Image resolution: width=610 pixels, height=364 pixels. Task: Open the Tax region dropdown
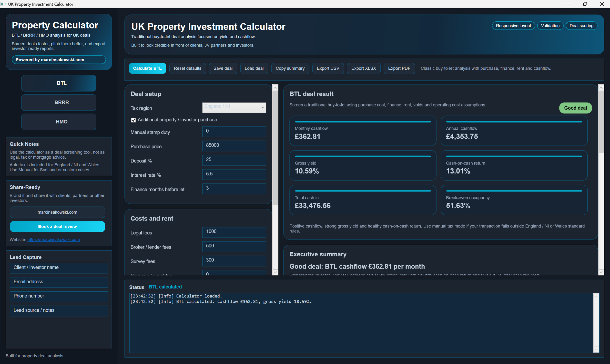click(234, 108)
